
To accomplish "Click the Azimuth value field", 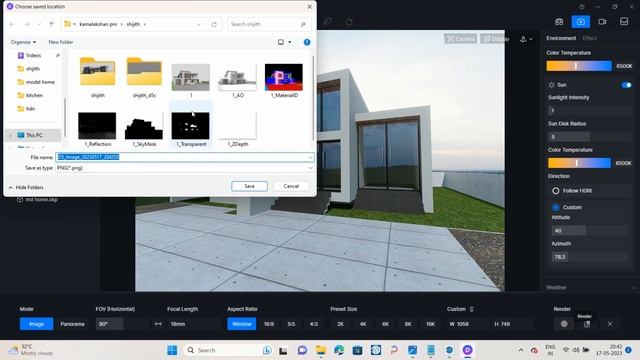I will click(589, 257).
